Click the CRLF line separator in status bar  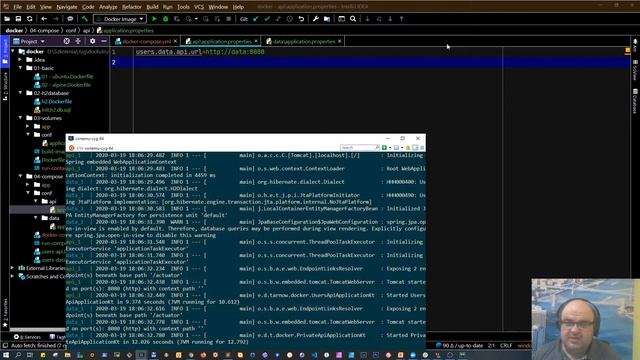(506, 345)
